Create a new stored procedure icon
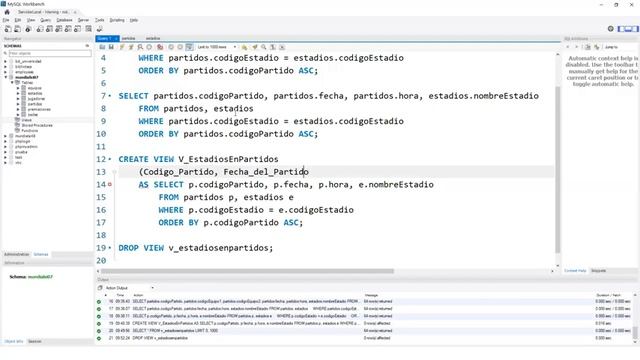Screen dimensions: 640x360 (68, 29)
